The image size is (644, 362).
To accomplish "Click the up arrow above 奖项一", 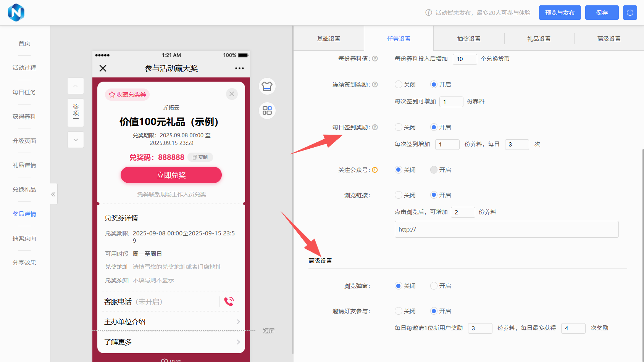I will [x=76, y=86].
